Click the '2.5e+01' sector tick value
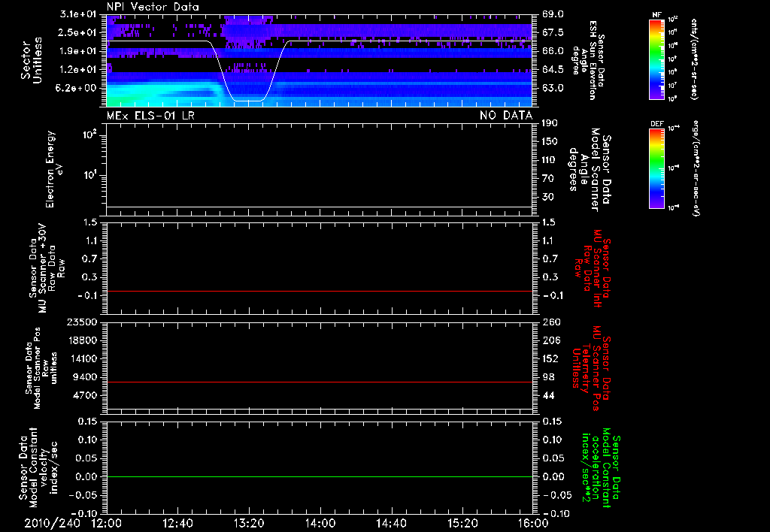 point(77,32)
